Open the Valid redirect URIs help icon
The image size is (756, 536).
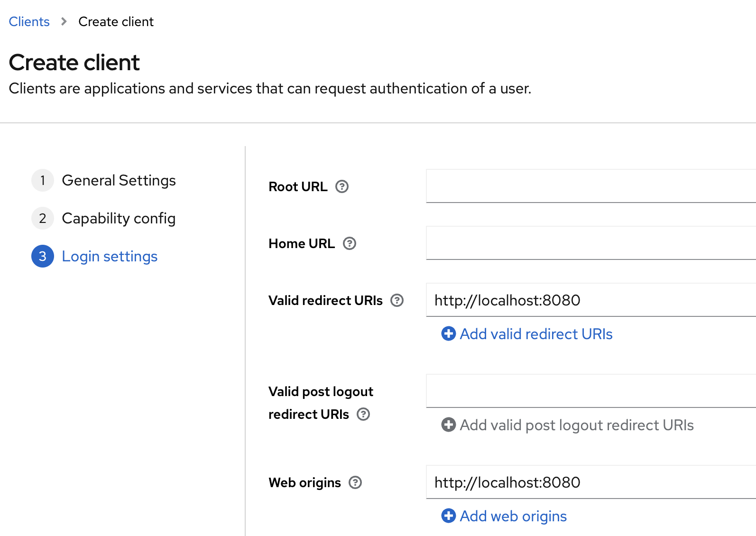397,300
